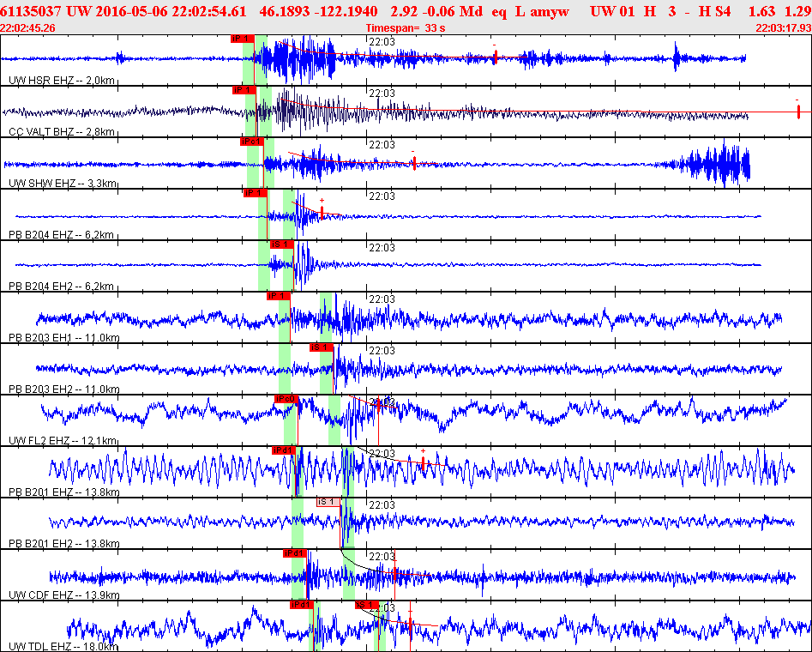Click the Timespan= 33 s label
This screenshot has height=652, width=812.
click(406, 28)
